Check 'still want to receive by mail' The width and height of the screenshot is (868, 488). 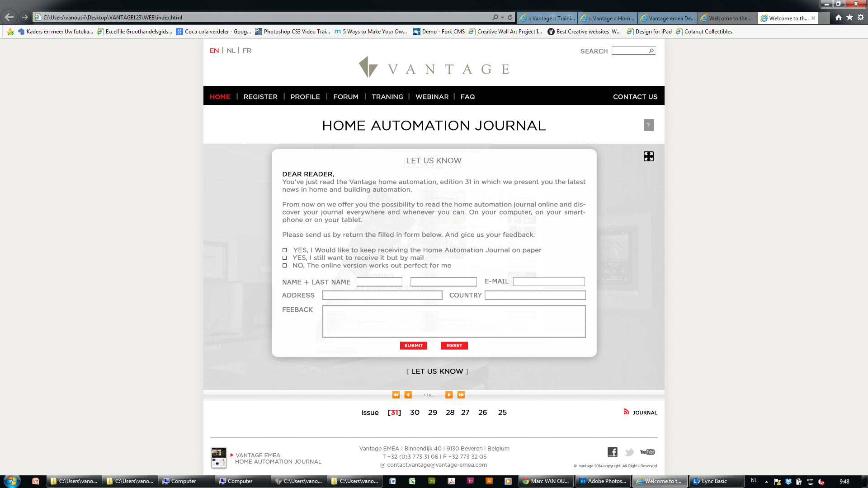[x=284, y=258]
